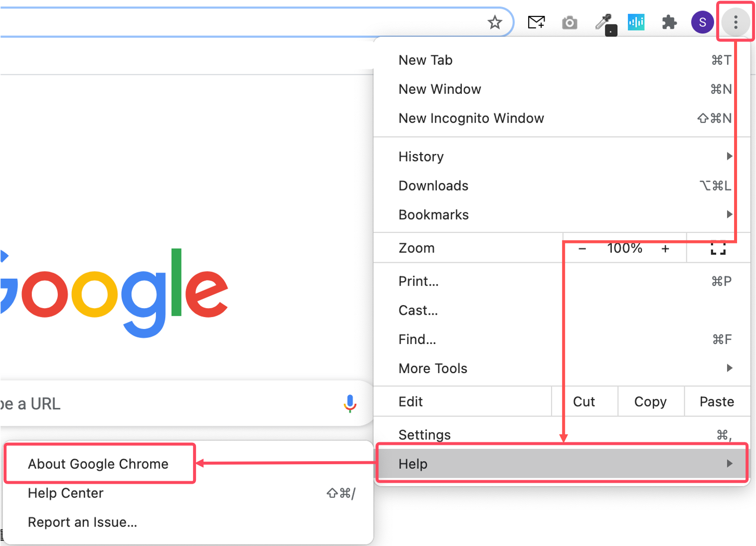Screen dimensions: 756x546
Task: Open Downloads from the Chrome menu
Action: (562, 185)
